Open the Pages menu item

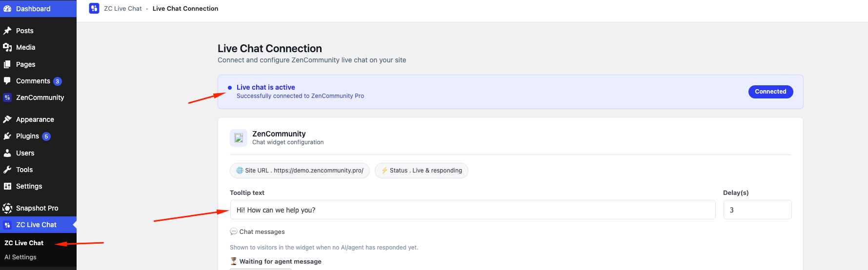38,64
